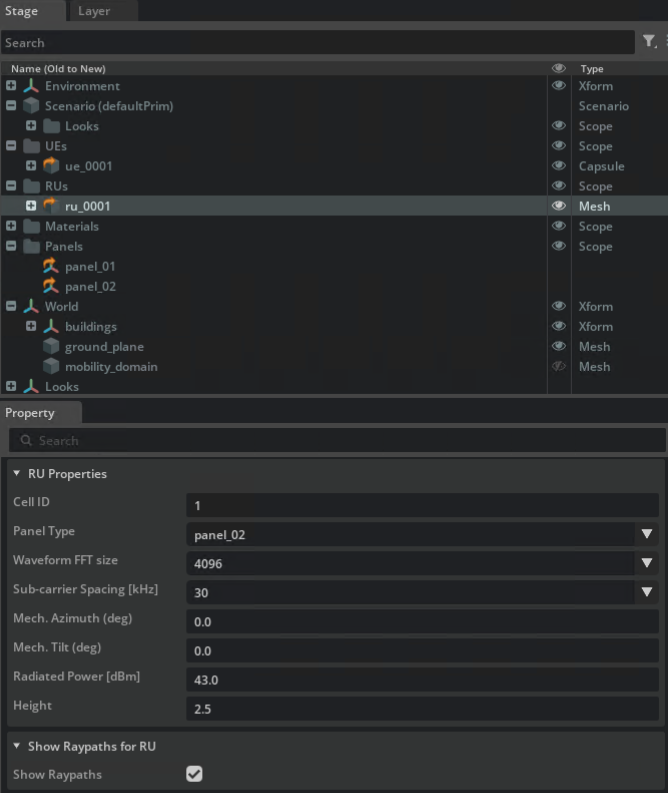Click the panel_01 prim icon
Screen dimensions: 668x793
51,266
